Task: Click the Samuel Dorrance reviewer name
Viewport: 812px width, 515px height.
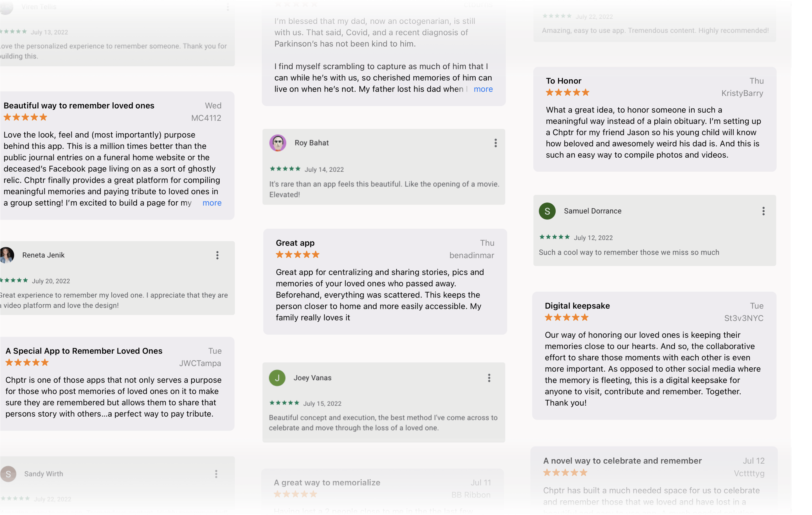Action: (x=592, y=211)
